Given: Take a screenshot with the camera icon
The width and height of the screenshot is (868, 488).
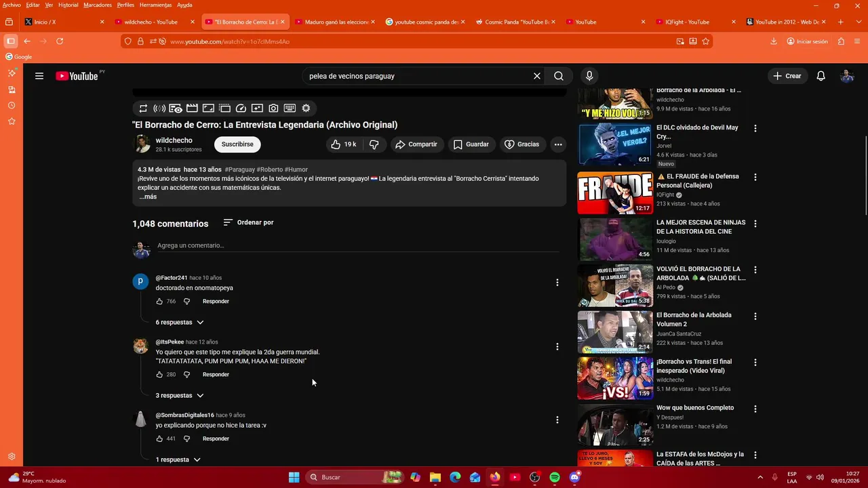Looking at the screenshot, I should pos(273,108).
